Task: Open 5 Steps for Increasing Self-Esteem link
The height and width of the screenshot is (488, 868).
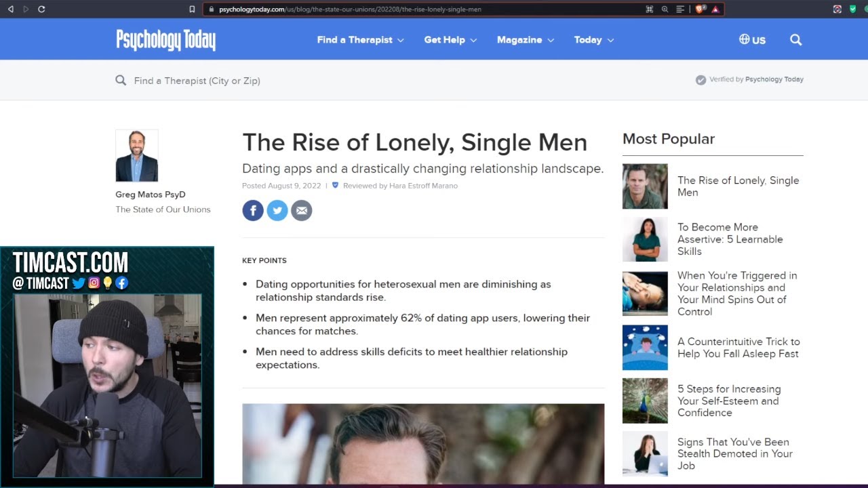Action: 729,401
